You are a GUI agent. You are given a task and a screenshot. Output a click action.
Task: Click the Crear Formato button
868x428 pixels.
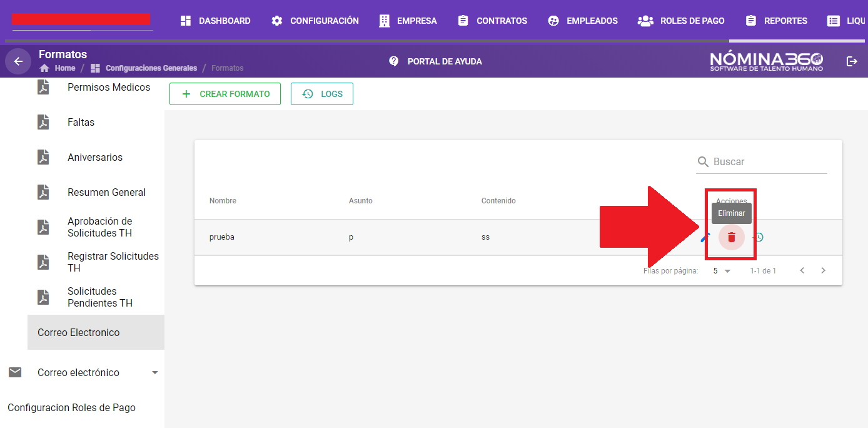tap(225, 94)
